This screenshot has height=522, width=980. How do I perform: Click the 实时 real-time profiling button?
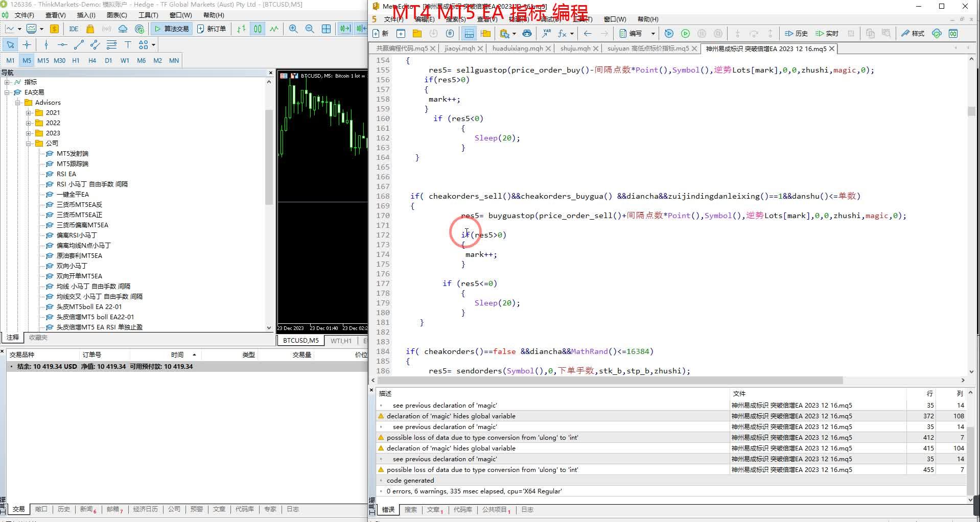pos(827,34)
